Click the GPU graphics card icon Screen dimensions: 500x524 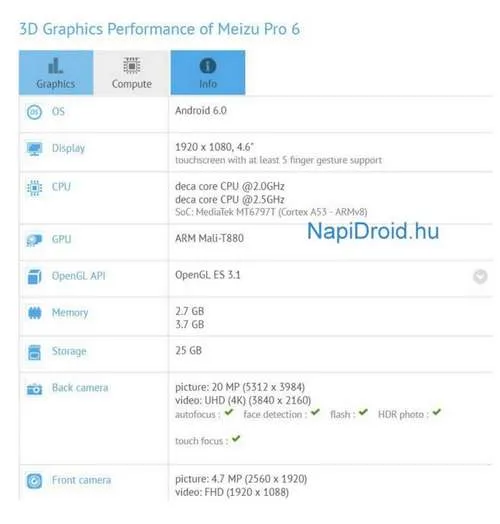(34, 240)
